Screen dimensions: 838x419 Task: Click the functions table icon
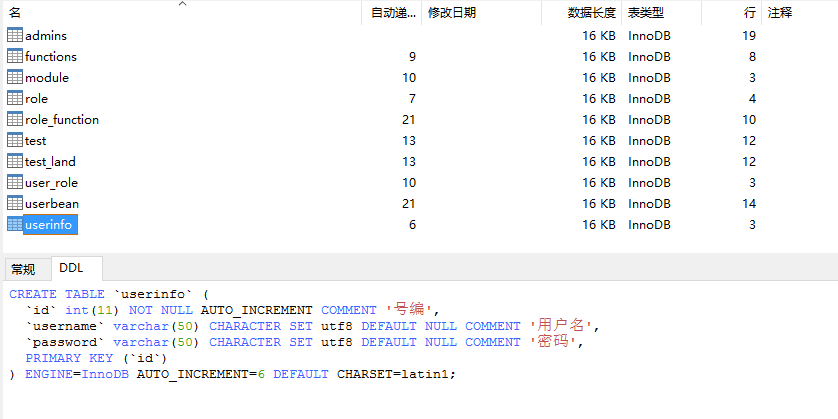(14, 56)
